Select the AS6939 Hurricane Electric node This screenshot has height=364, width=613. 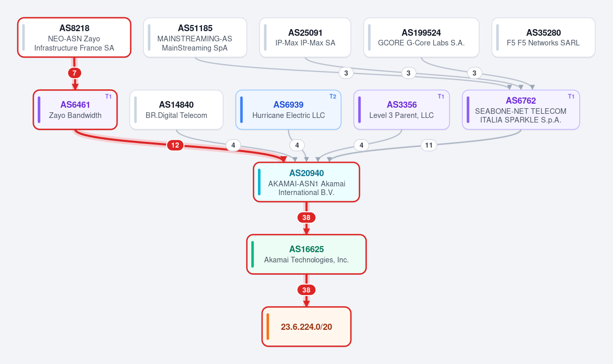point(288,110)
